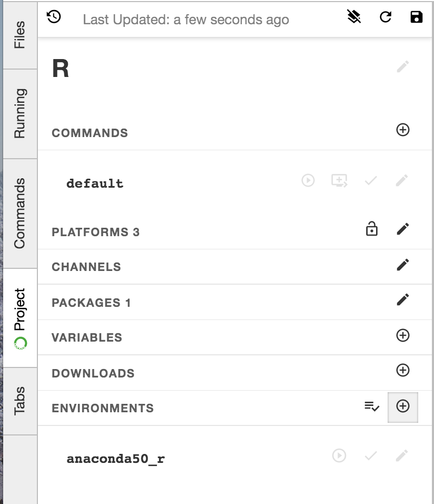
Task: Click the checkmark beside default command
Action: coord(371,181)
